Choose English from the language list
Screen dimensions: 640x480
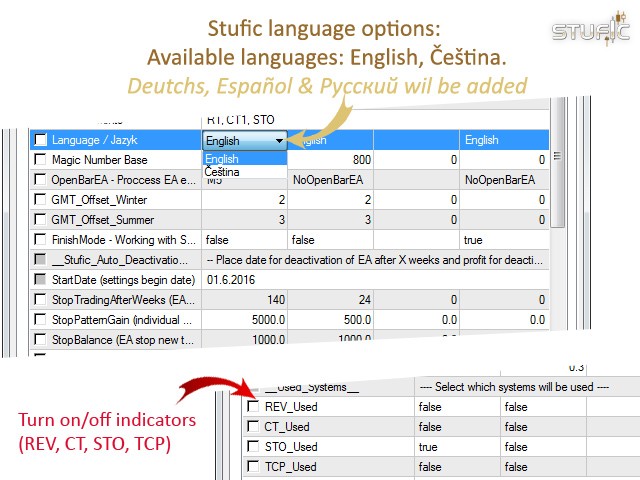pos(245,159)
